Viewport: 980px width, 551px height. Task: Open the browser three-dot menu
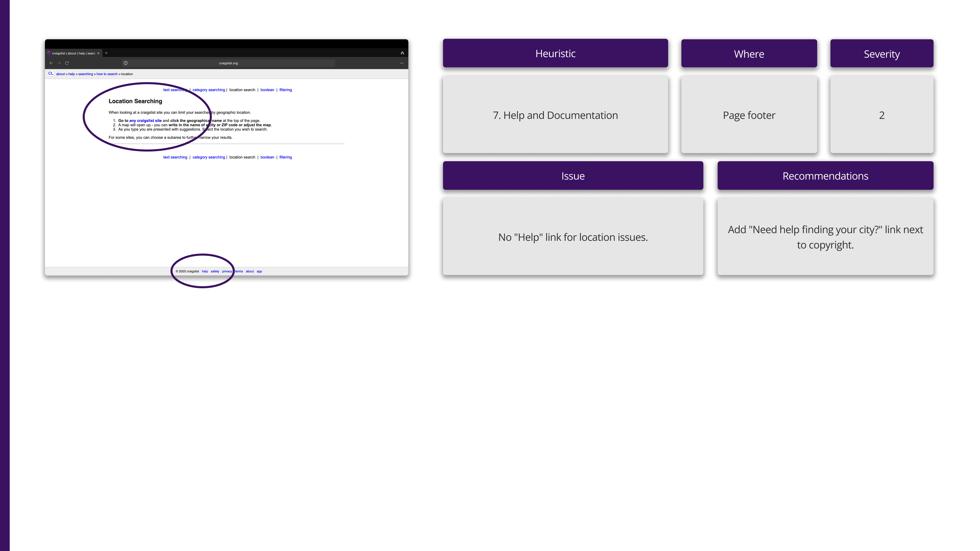point(401,63)
